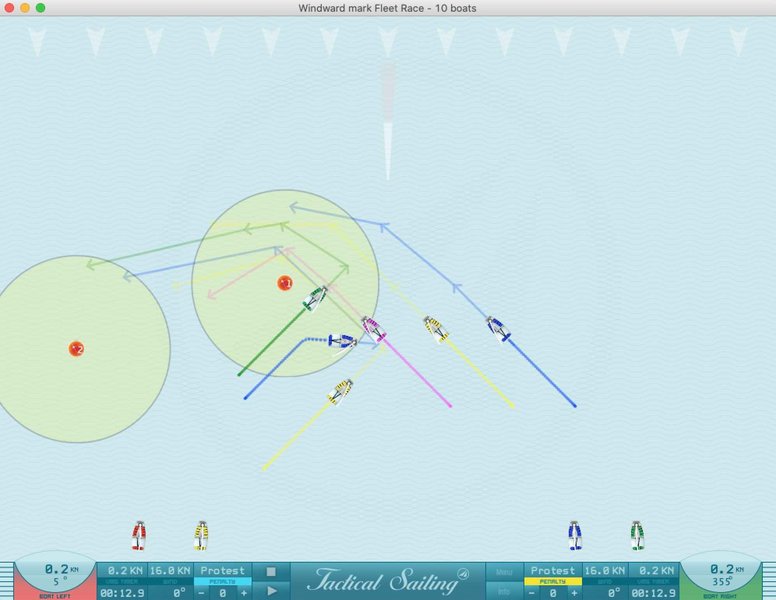Pick the blue spare boat at bottom

point(575,536)
